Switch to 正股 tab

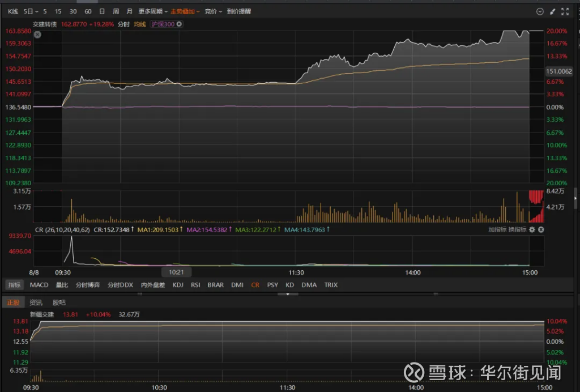click(x=14, y=302)
